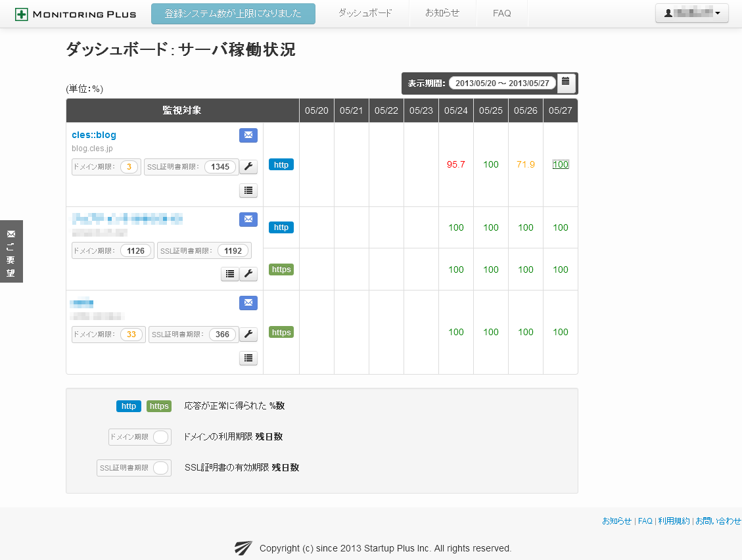
Task: Open wrench settings for third monitored site
Action: pyautogui.click(x=248, y=335)
